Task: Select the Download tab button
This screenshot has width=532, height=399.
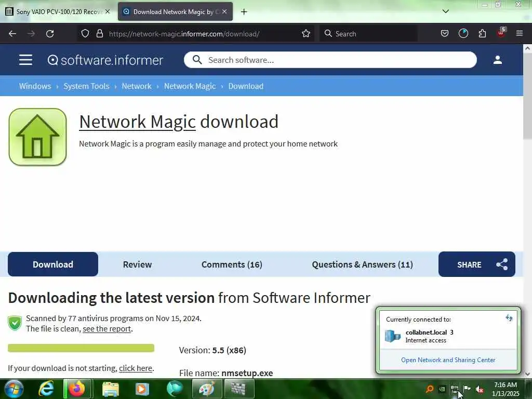Action: point(53,264)
